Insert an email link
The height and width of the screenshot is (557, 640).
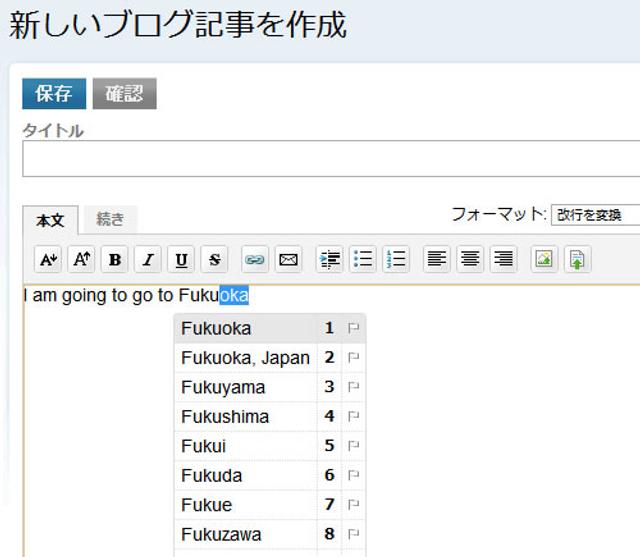tap(289, 259)
